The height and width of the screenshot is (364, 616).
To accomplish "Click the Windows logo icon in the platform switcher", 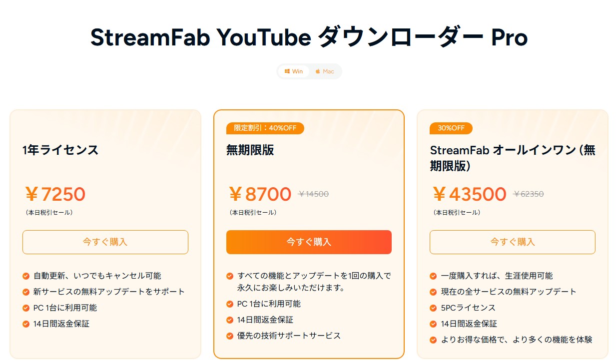I will coord(287,71).
